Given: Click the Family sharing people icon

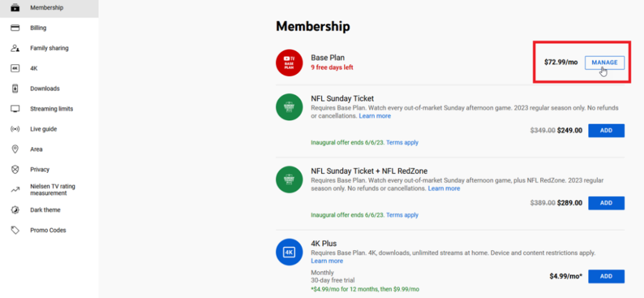Looking at the screenshot, I should pyautogui.click(x=15, y=48).
